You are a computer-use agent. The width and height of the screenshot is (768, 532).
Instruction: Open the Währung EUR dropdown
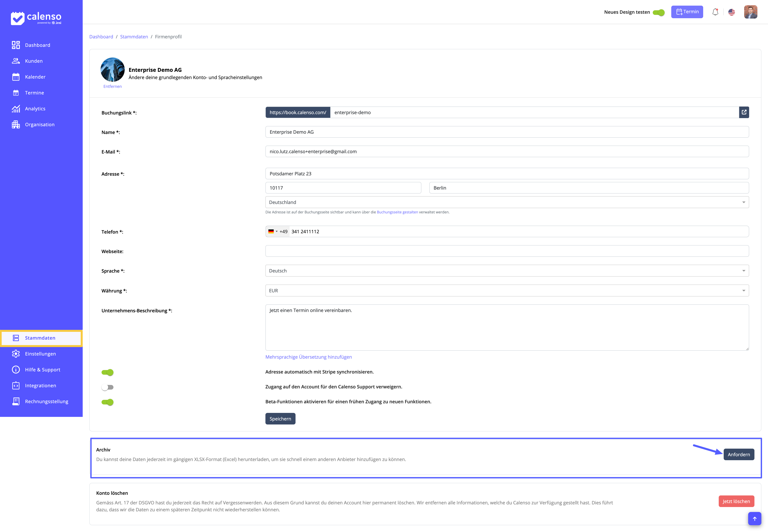point(507,291)
